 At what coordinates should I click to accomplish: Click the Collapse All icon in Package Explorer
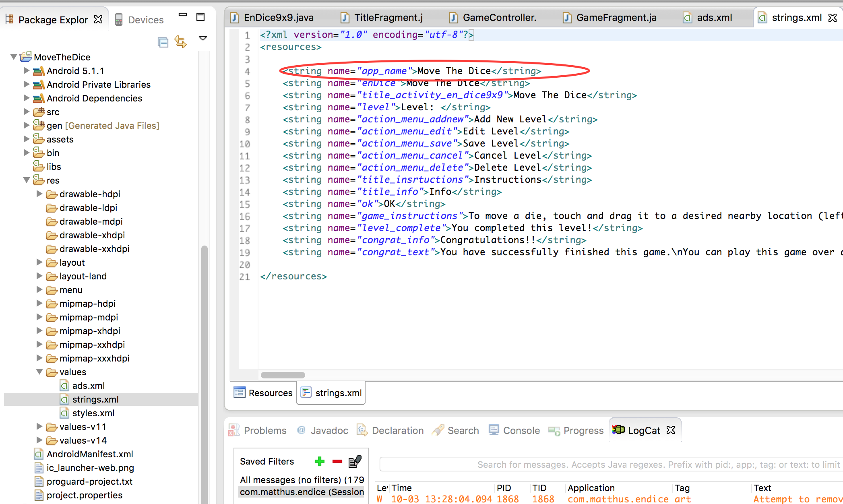(163, 42)
